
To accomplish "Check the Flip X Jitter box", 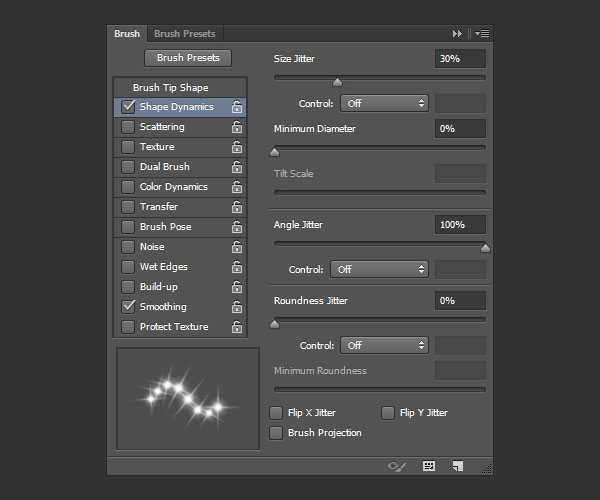I will (x=276, y=413).
